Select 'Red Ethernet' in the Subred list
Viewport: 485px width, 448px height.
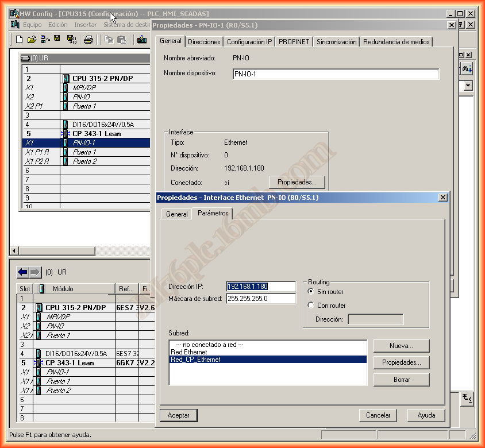click(x=189, y=352)
